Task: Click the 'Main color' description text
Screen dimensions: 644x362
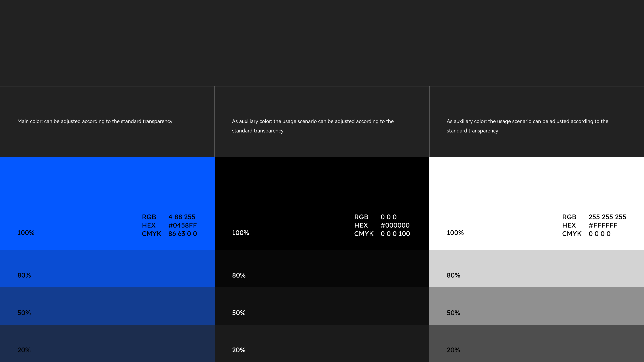Action: coord(95,121)
